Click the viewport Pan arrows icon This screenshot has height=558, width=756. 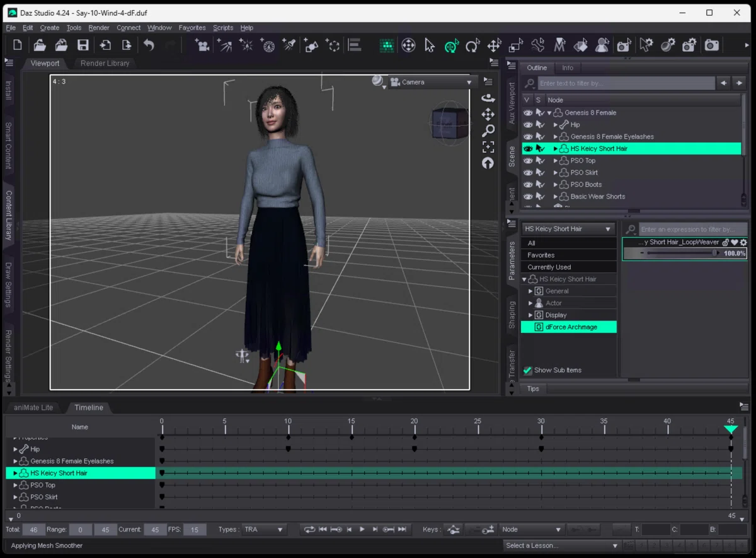(488, 114)
